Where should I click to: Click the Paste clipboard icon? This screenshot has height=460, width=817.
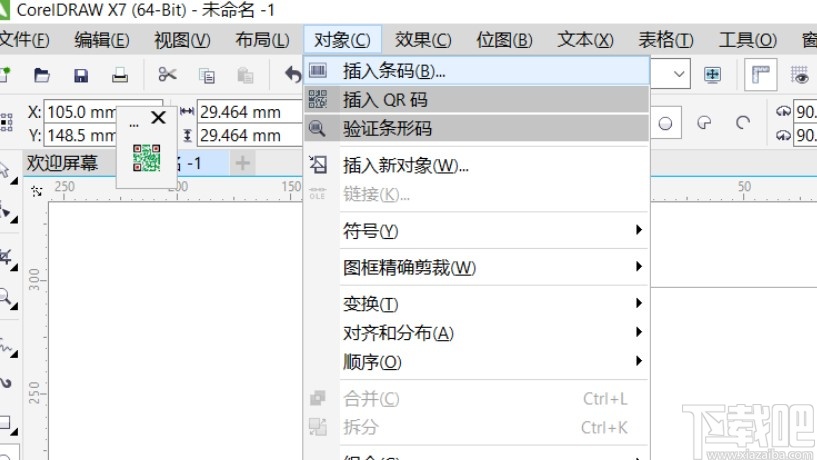245,76
